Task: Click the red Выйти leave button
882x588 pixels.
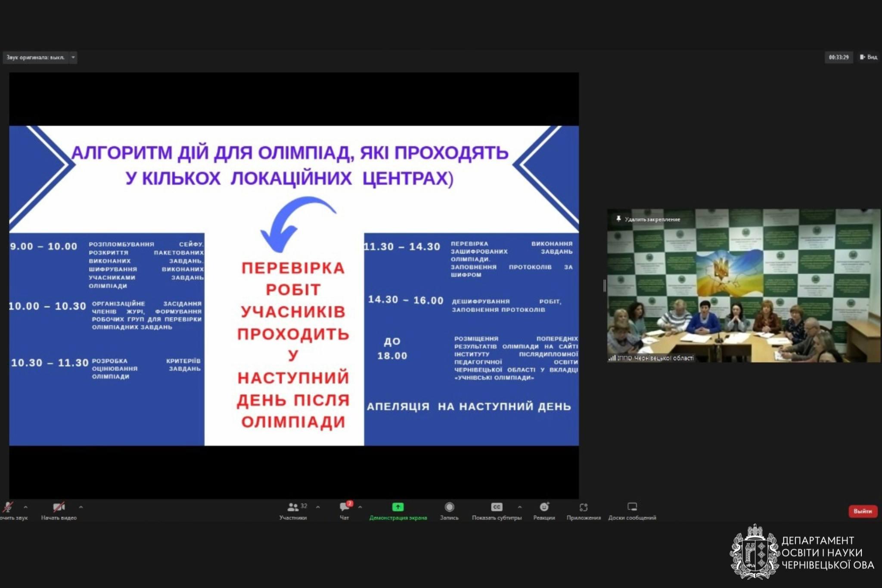Action: pos(863,511)
